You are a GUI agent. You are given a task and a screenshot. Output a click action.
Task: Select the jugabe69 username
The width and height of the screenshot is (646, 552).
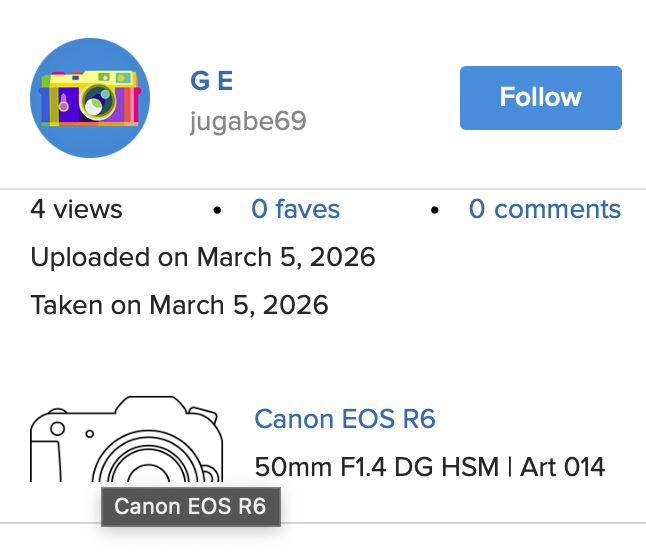248,122
